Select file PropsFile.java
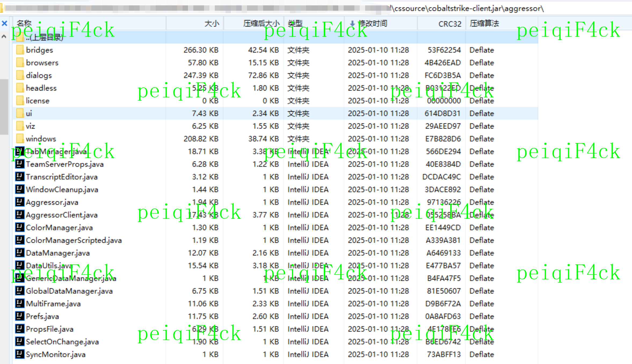This screenshot has width=632, height=364. click(50, 329)
